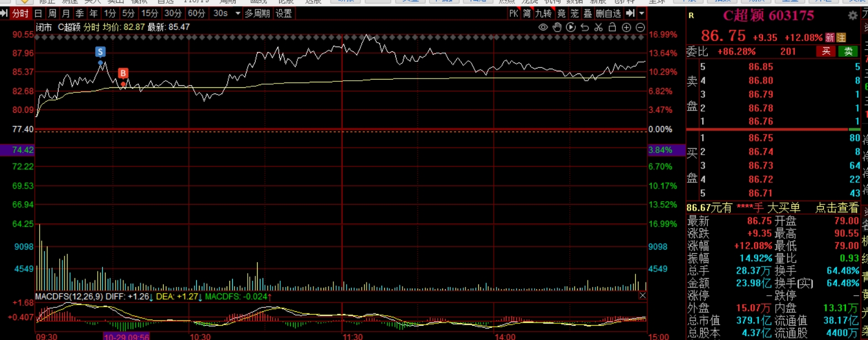This screenshot has width=868, height=340.
Task: Click the 新 new-stock badge
Action: pyautogui.click(x=830, y=38)
